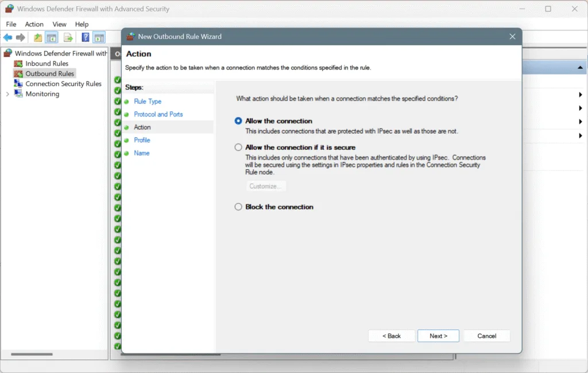Open the File menu
Viewport: 588px width, 373px height.
click(11, 24)
